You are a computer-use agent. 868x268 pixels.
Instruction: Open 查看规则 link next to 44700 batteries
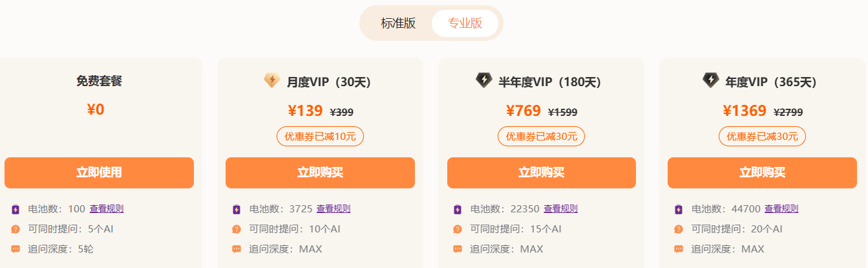tap(781, 209)
